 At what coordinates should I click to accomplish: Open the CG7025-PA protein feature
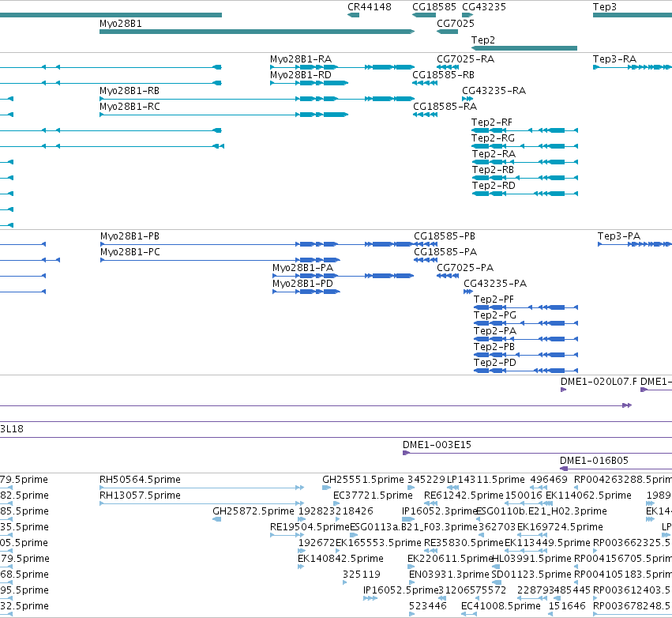[x=448, y=276]
